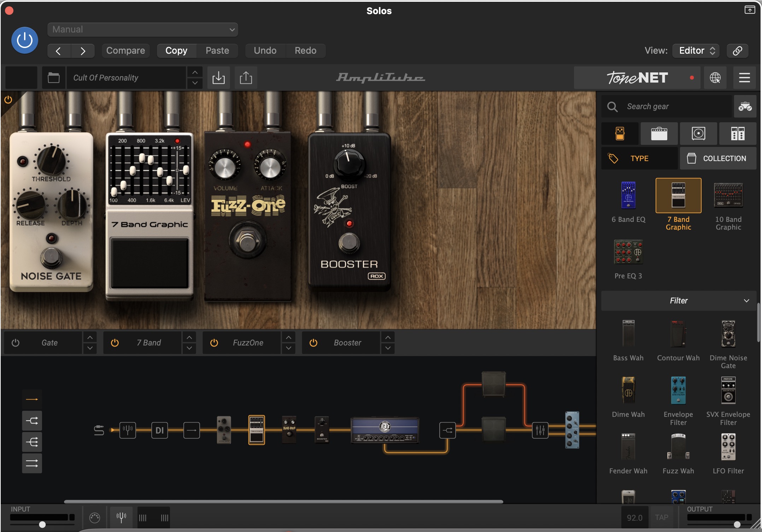Click the Noise Gate THRESHOLD knob
Viewport: 762px width, 532px height.
52,160
